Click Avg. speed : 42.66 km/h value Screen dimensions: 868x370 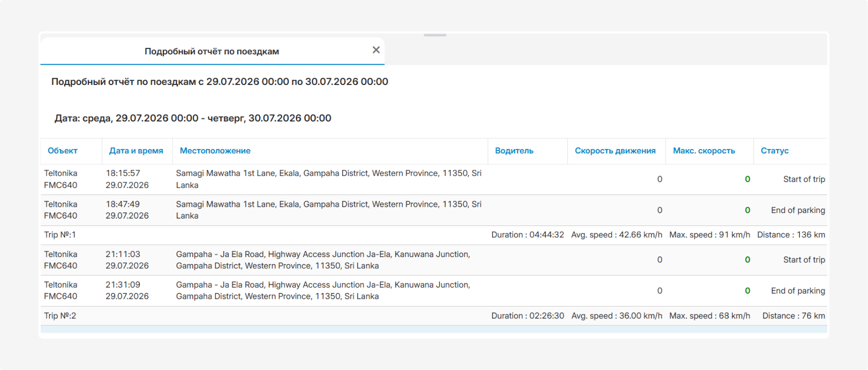(x=617, y=235)
